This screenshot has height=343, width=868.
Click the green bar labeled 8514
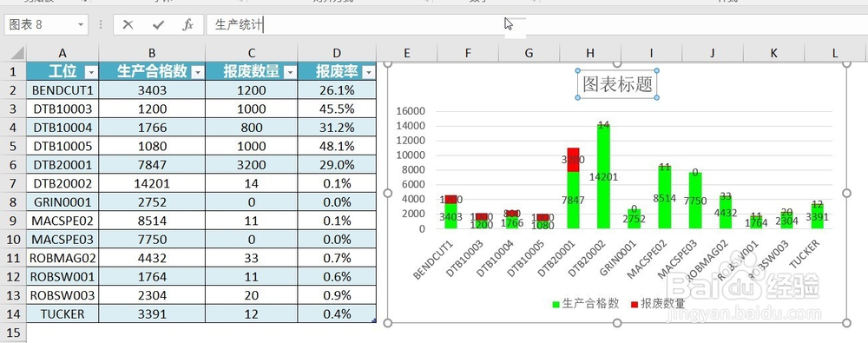(x=664, y=197)
